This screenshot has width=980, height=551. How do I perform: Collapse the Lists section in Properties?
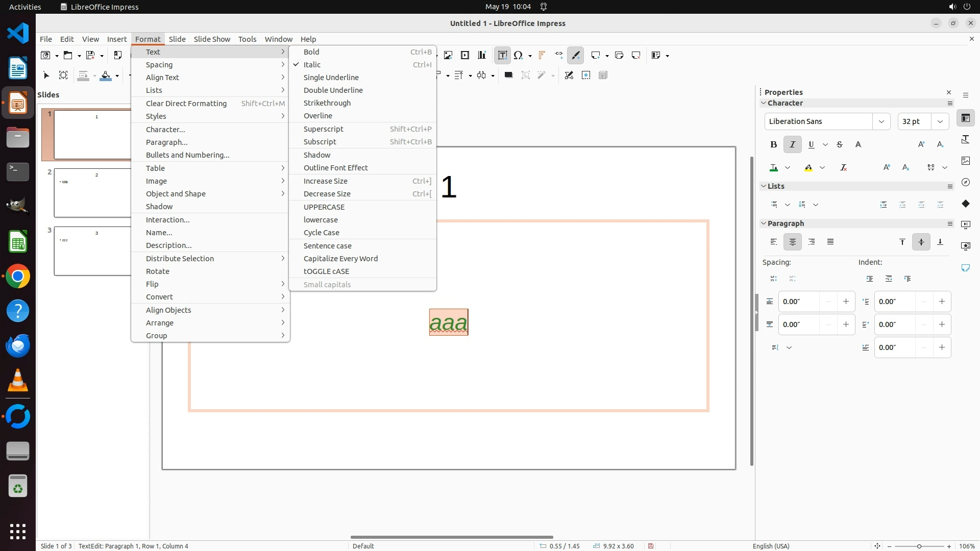764,186
